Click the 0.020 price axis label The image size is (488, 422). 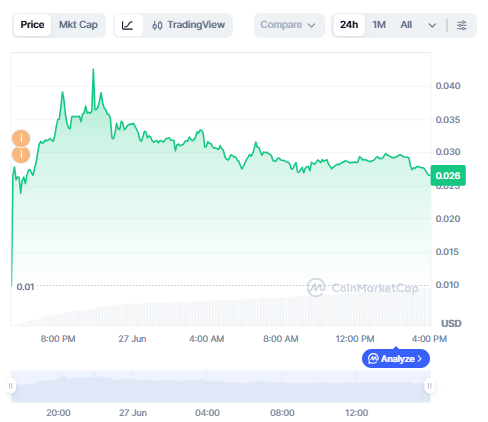(448, 219)
